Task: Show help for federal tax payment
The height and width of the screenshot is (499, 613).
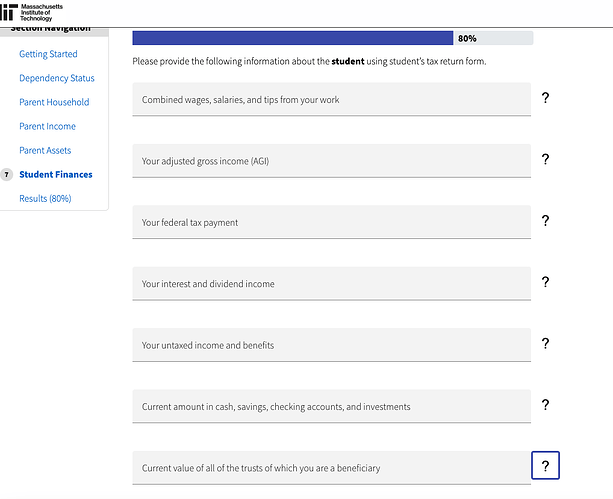Action: pos(545,221)
